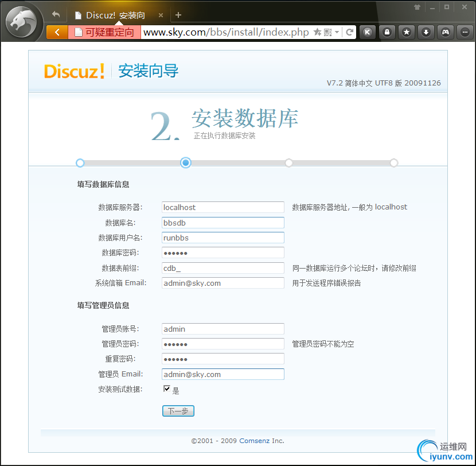Click first step circle in progress bar
This screenshot has height=466, width=476.
80,163
